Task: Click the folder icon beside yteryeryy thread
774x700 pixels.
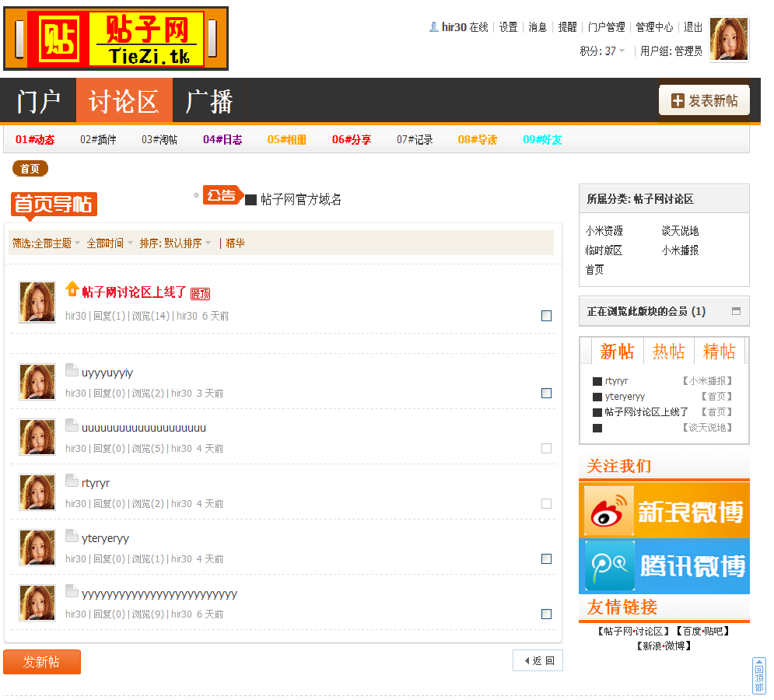Action: tap(72, 536)
